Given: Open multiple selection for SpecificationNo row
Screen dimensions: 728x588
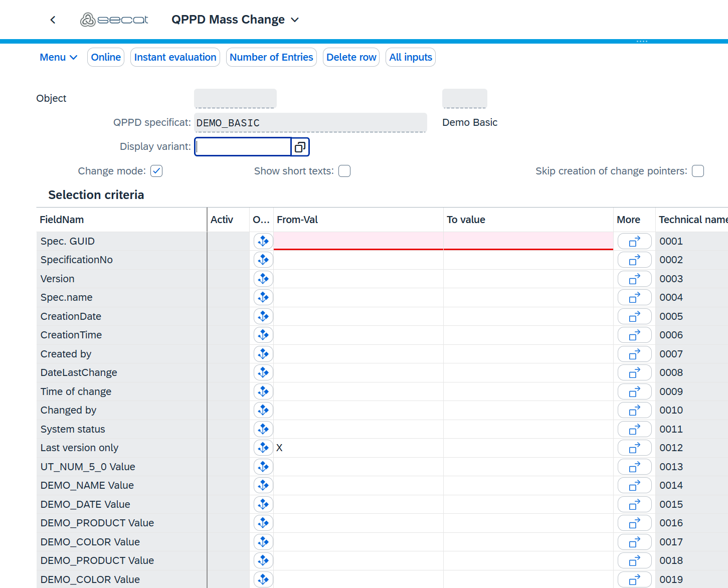Looking at the screenshot, I should (x=634, y=260).
